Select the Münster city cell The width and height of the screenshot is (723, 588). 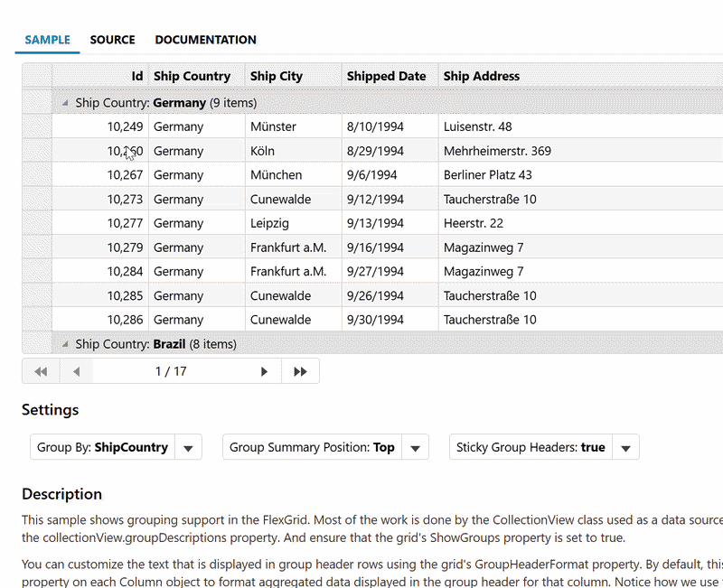coord(294,126)
